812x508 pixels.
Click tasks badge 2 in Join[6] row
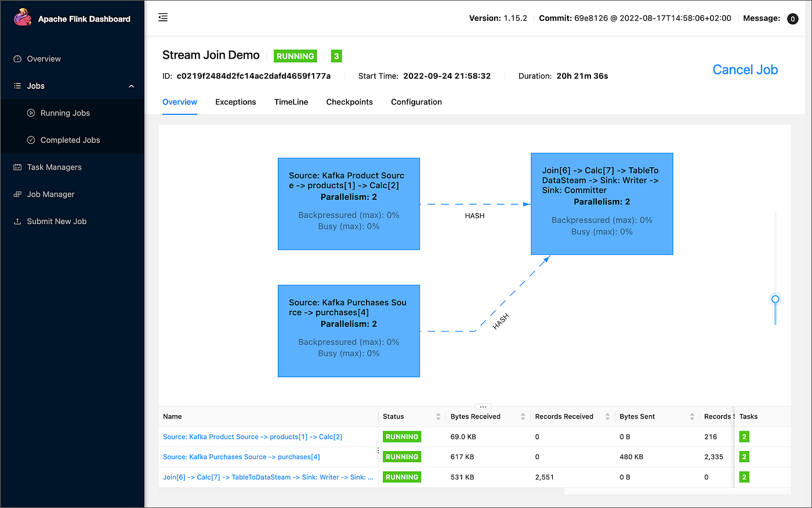pyautogui.click(x=744, y=477)
